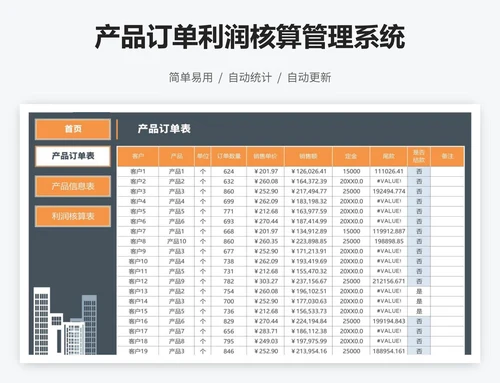Click the sales amount ¥224,194.84
The width and height of the screenshot is (500, 383).
tap(309, 321)
